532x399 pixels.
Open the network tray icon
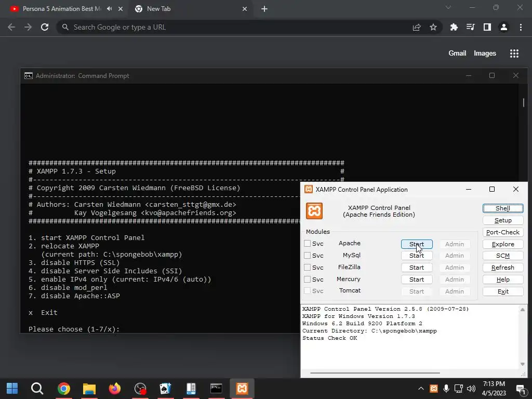(x=459, y=389)
